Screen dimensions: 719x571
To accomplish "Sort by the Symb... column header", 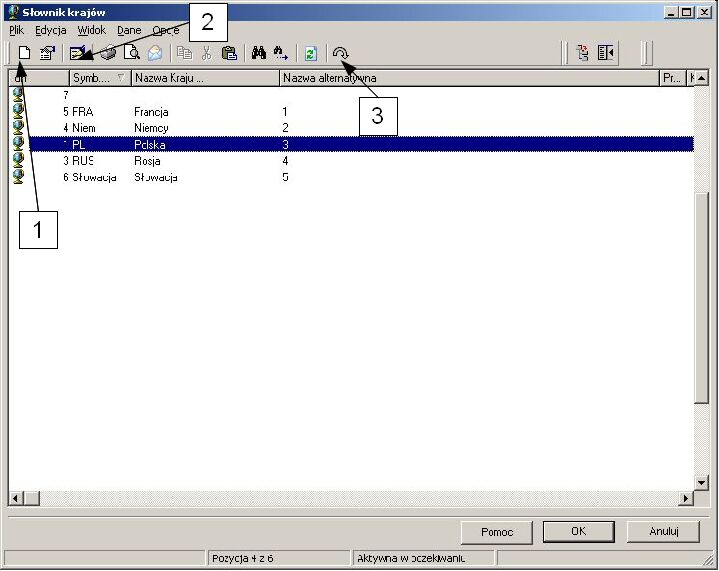I will [x=100, y=78].
